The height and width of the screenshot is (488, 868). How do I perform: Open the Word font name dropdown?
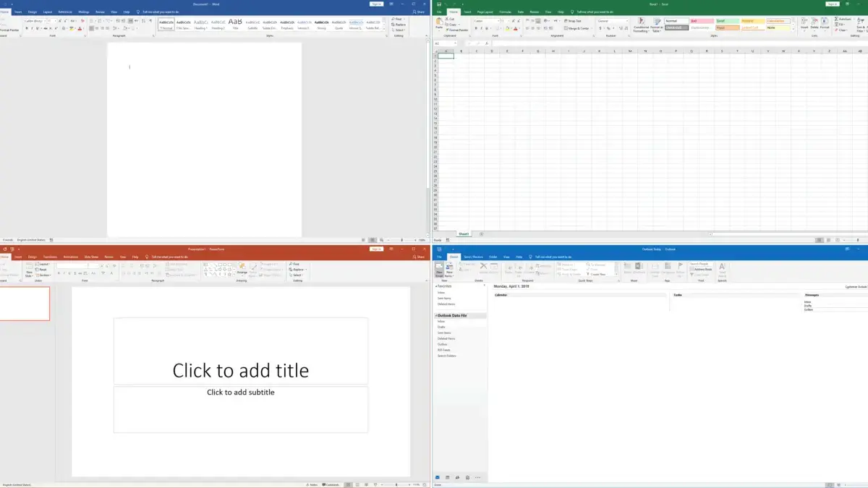46,21
